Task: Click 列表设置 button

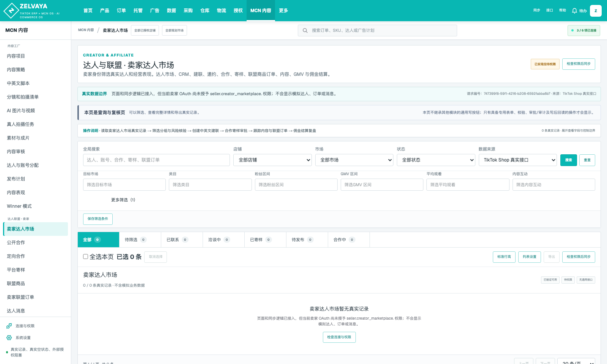Action: 530,257
